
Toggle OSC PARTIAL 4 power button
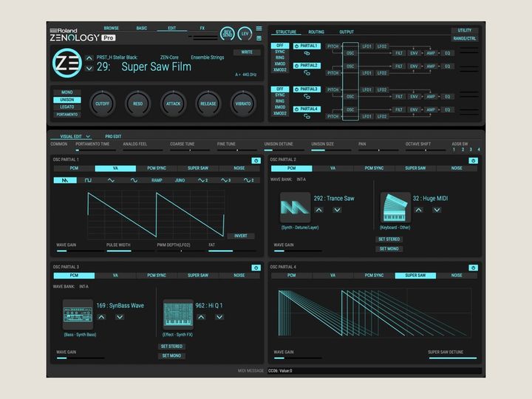(x=474, y=267)
